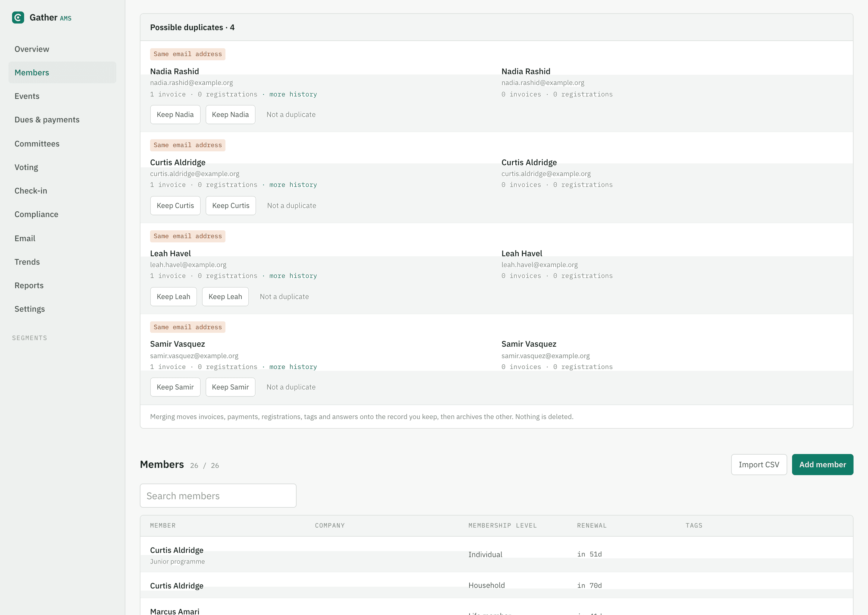The image size is (868, 615).
Task: Show more history for Nadia Rashid
Action: [293, 94]
